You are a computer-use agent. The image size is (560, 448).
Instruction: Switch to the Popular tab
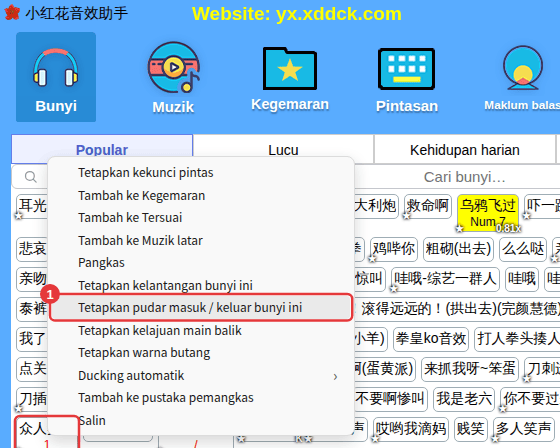(102, 149)
